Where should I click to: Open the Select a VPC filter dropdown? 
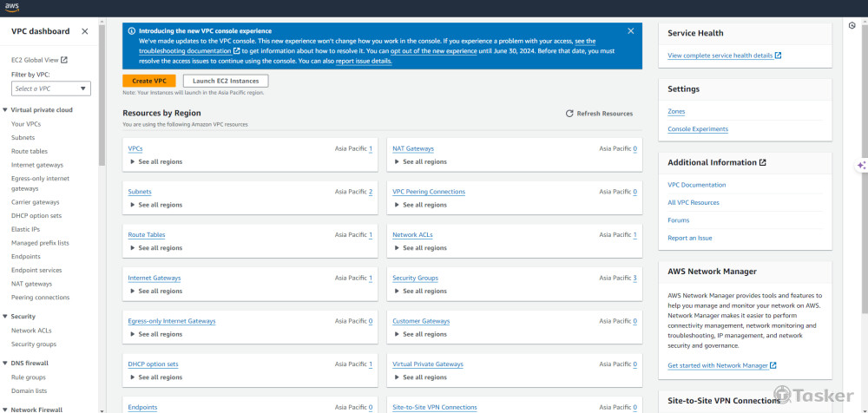click(51, 88)
